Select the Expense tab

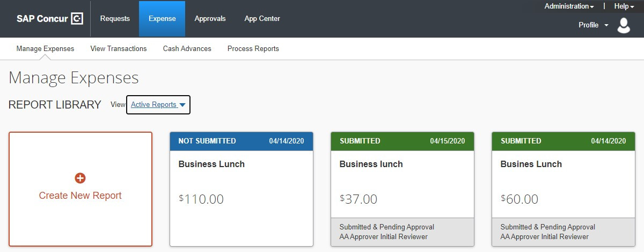(x=162, y=19)
